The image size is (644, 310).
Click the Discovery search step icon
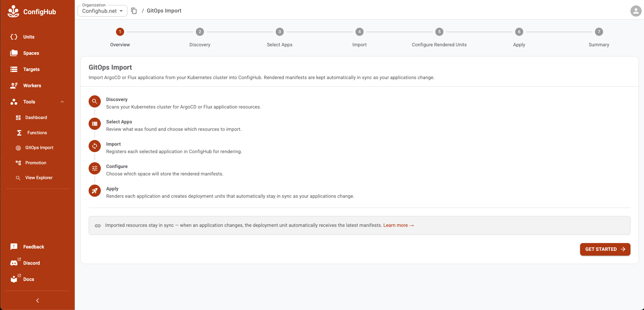pyautogui.click(x=95, y=101)
